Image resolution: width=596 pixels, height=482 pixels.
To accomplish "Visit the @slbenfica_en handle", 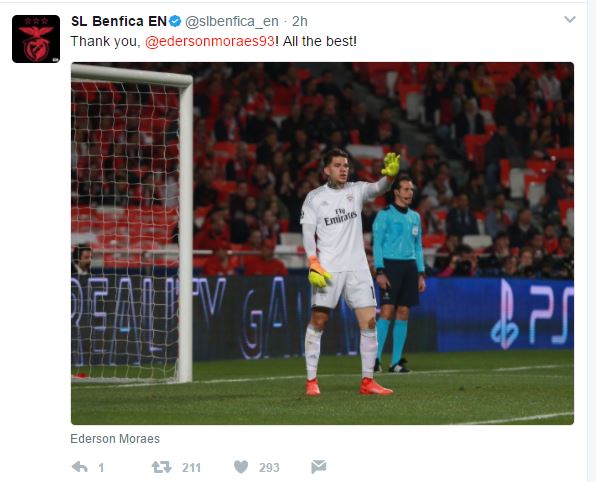I will [232, 22].
